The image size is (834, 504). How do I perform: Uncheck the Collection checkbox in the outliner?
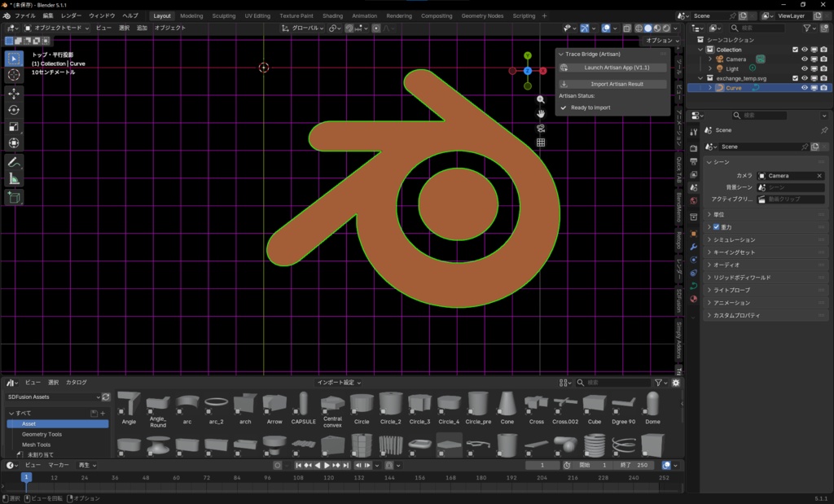pos(796,50)
